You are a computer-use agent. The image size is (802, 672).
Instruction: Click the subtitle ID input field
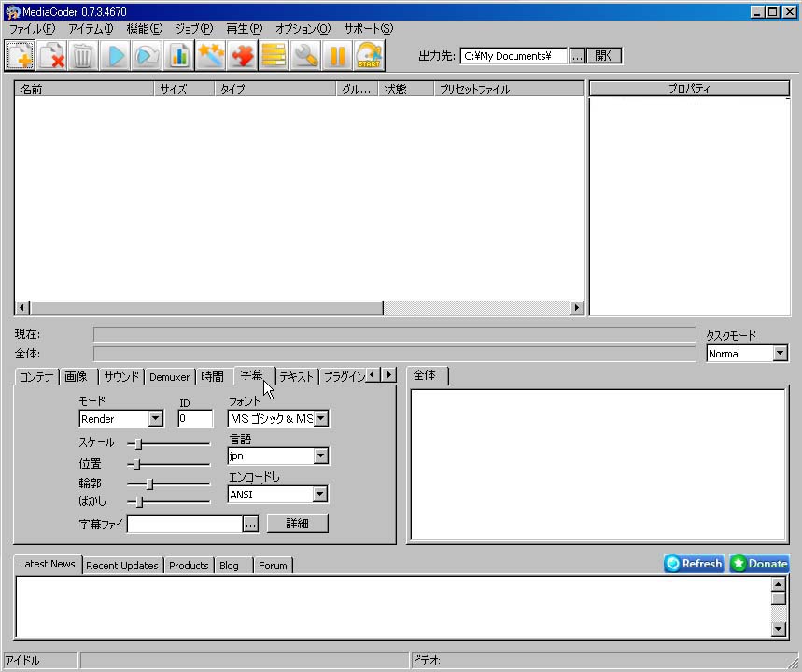click(195, 419)
